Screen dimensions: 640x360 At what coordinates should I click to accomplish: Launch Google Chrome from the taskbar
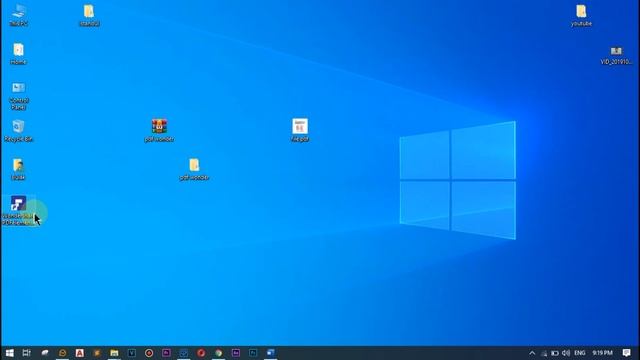tap(218, 353)
